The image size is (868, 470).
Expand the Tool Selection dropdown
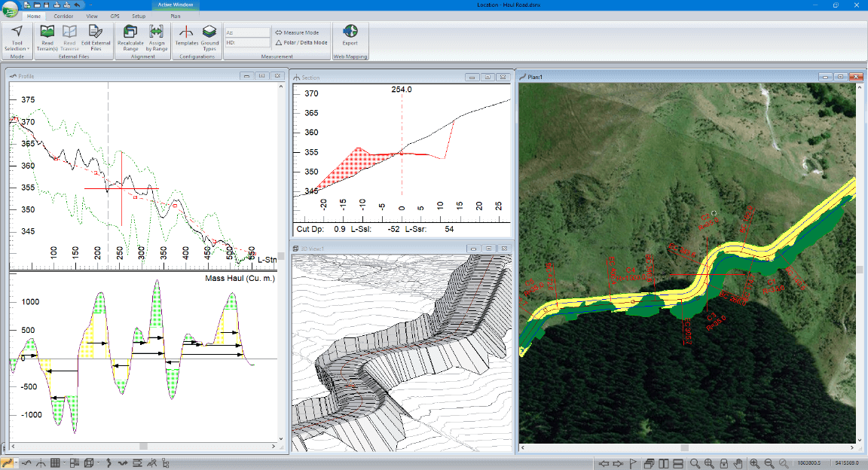point(17,48)
